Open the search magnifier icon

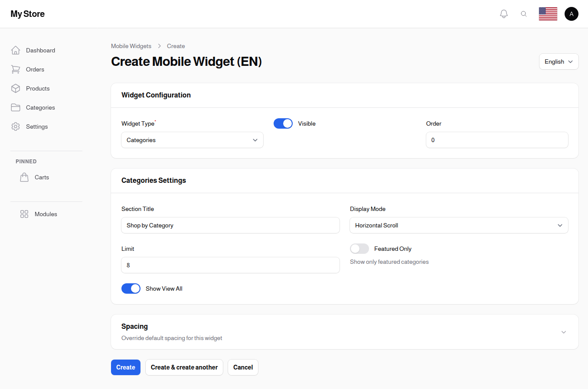tap(524, 13)
